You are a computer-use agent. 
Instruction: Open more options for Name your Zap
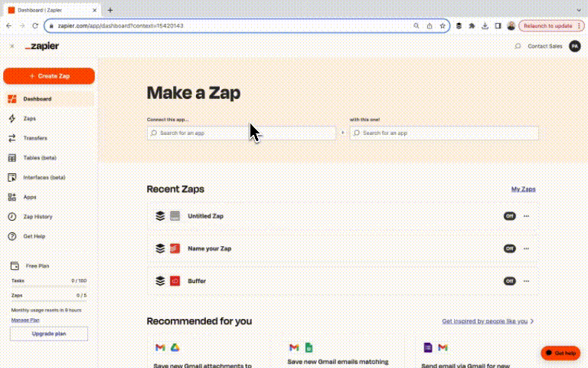tap(526, 248)
